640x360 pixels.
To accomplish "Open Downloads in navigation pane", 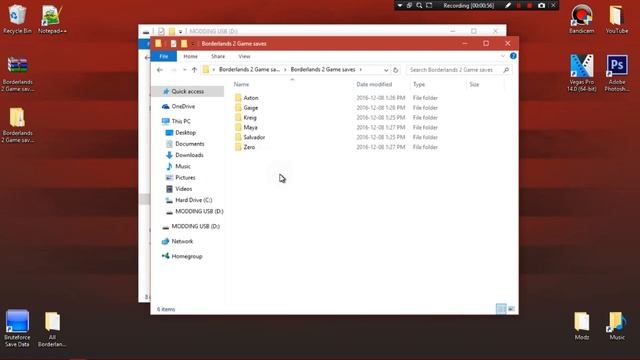I will 189,155.
